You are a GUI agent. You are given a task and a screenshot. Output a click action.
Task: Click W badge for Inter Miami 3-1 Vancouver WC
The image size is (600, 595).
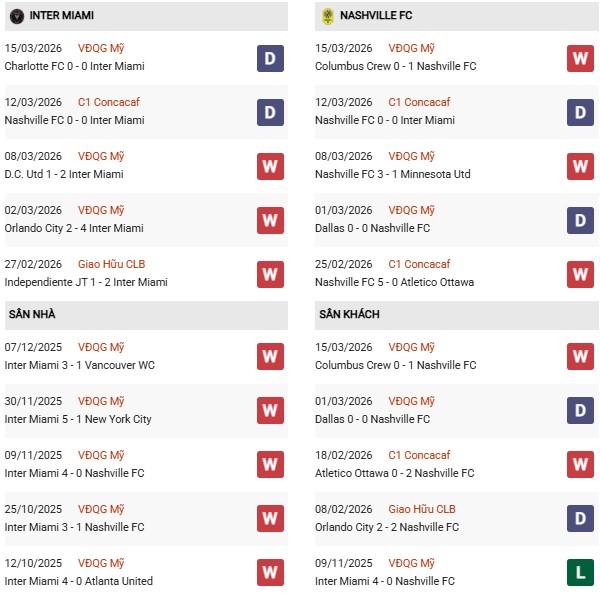pyautogui.click(x=270, y=356)
